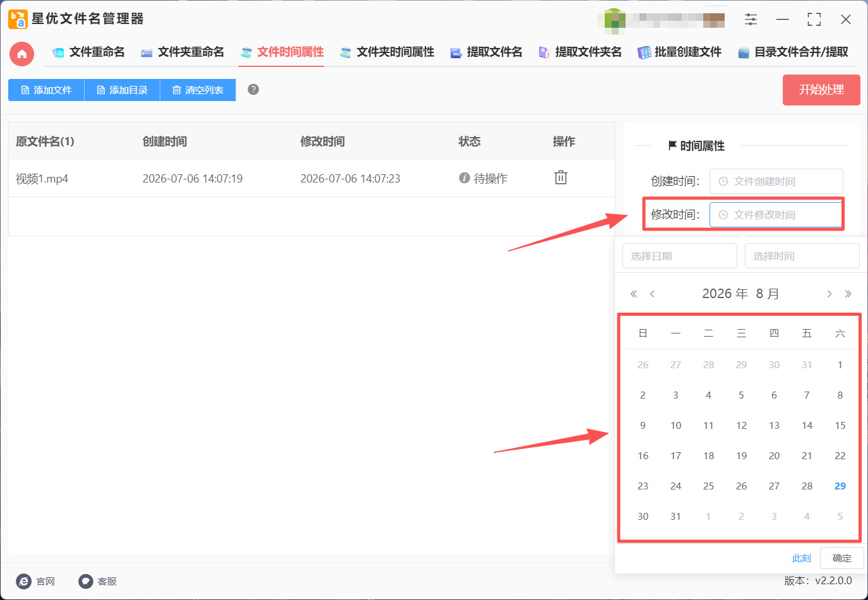Go to next year in calendar
The height and width of the screenshot is (600, 868).
848,294
